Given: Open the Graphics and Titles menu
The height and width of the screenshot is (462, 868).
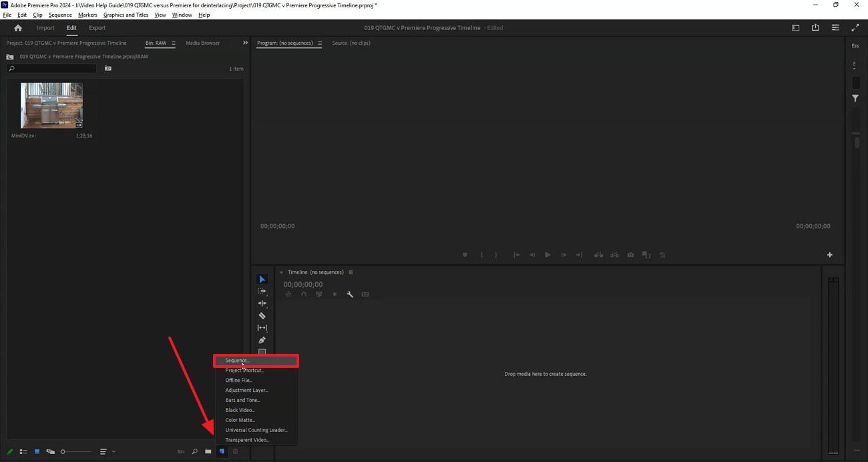Looking at the screenshot, I should click(x=126, y=15).
